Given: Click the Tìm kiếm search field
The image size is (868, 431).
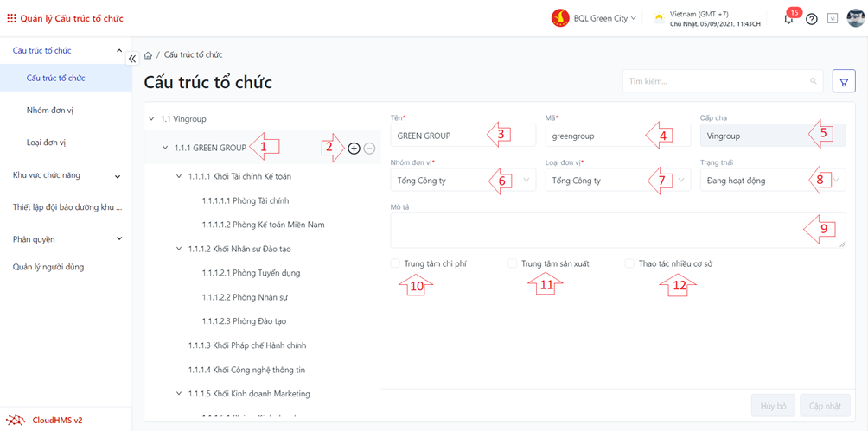Looking at the screenshot, I should pyautogui.click(x=718, y=81).
